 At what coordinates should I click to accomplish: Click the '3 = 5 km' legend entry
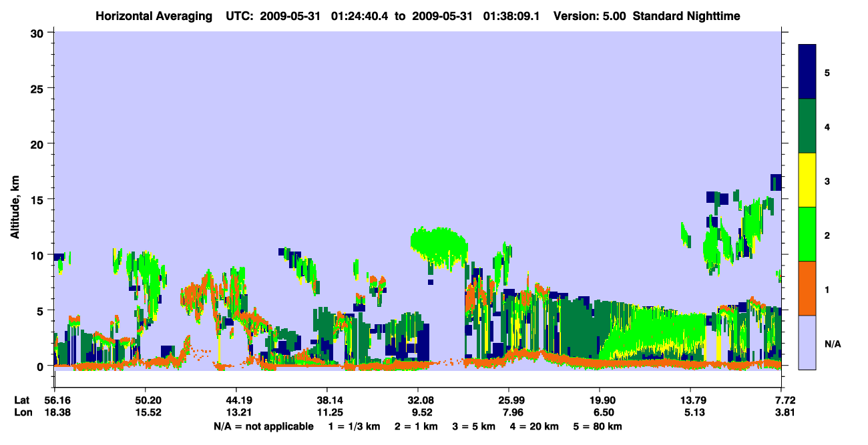click(474, 426)
